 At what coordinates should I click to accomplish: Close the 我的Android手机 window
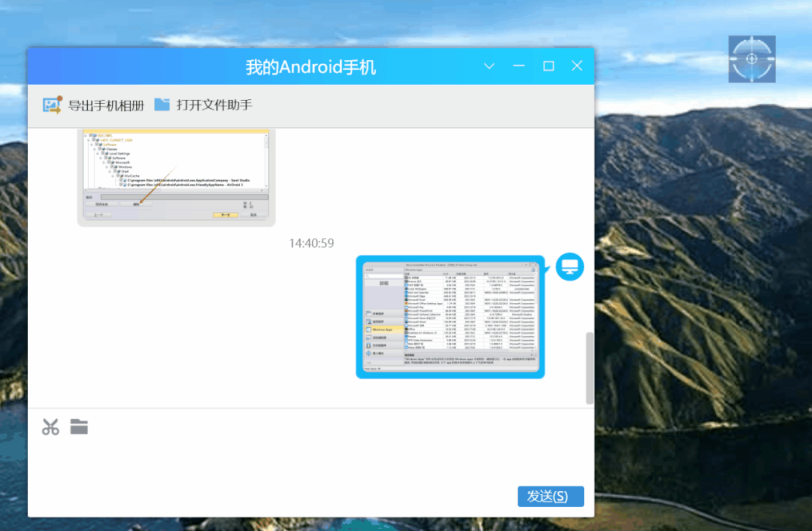pos(577,65)
